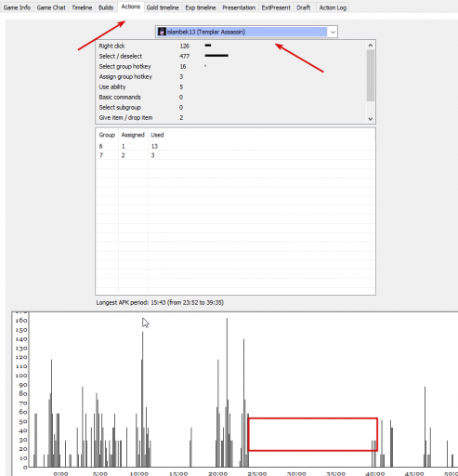Click the Assigned column header
This screenshot has height=476, width=458.
point(133,135)
